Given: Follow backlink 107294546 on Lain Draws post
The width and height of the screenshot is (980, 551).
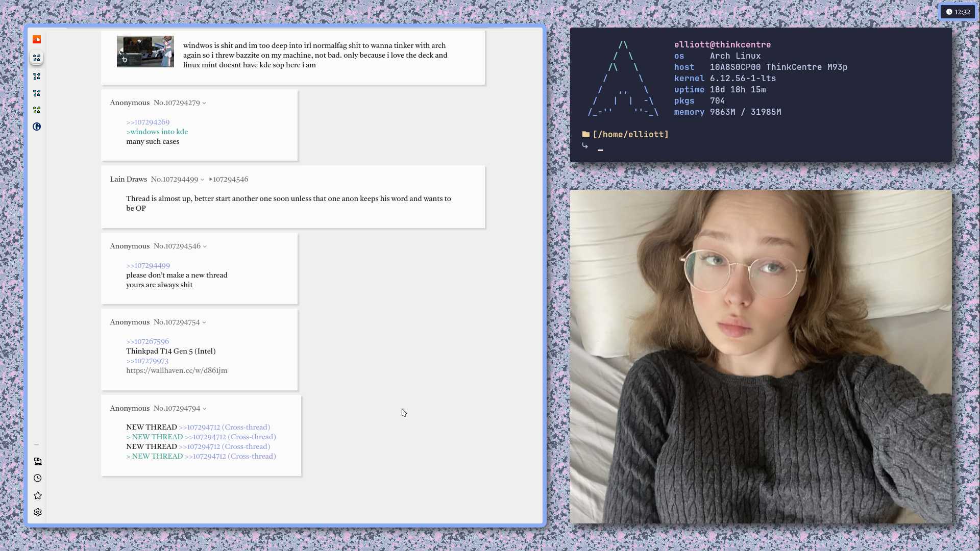Looking at the screenshot, I should click(x=230, y=180).
